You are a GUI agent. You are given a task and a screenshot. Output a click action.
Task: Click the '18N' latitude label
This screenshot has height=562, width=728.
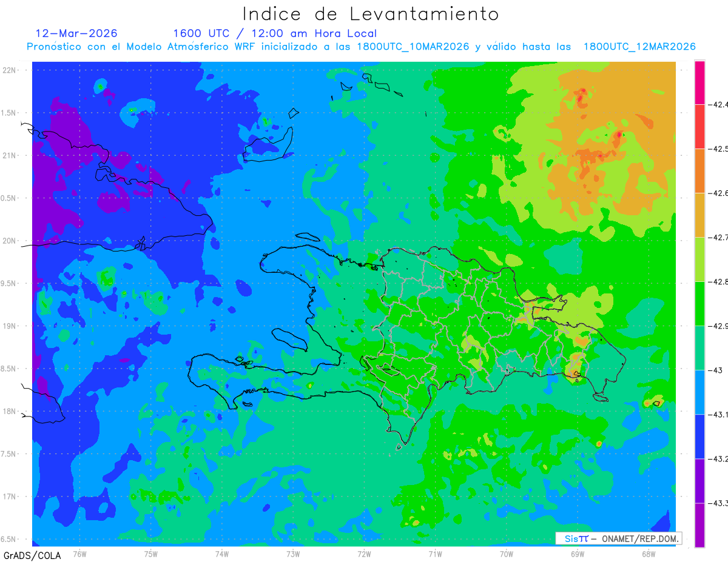pyautogui.click(x=8, y=411)
